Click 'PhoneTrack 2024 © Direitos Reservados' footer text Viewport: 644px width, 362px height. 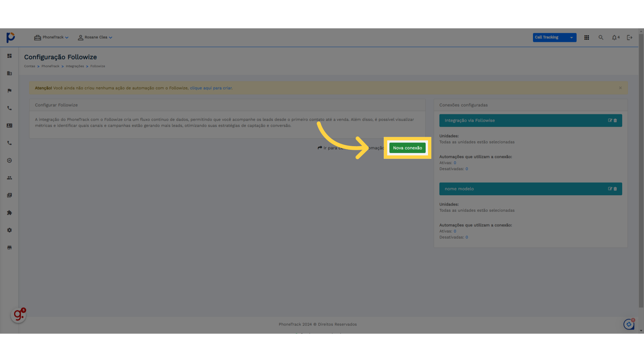pyautogui.click(x=318, y=324)
